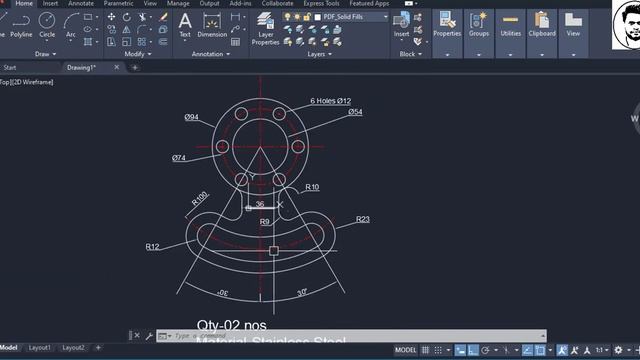Screen dimensions: 640x360
Task: Toggle annotation visibility icon in status bar
Action: [562, 350]
